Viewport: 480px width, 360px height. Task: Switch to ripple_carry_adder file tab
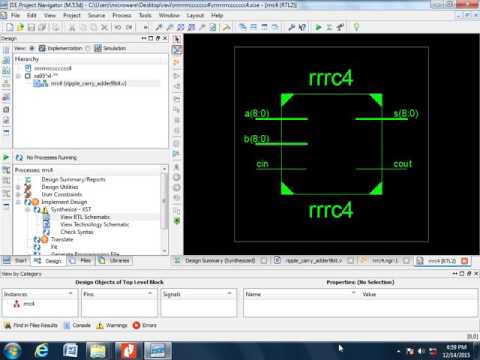(x=313, y=261)
